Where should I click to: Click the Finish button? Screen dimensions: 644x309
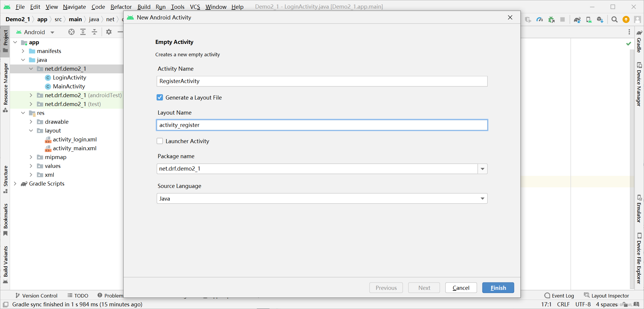point(498,288)
